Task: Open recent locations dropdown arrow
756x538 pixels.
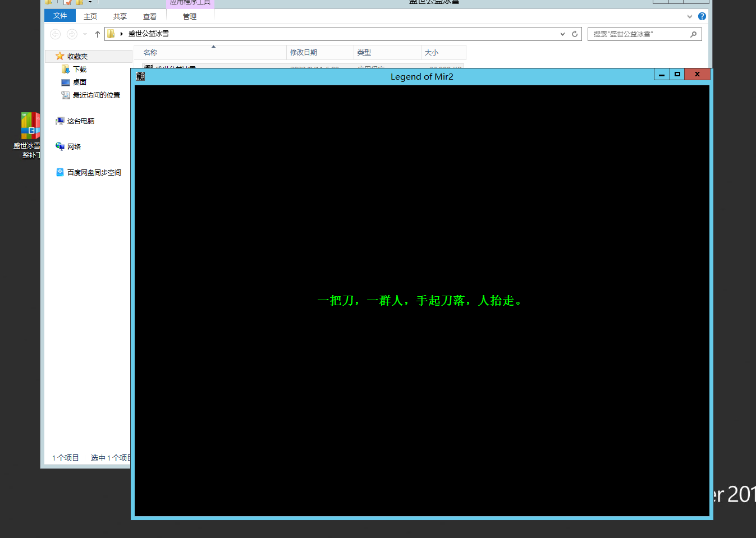Action: pyautogui.click(x=85, y=34)
